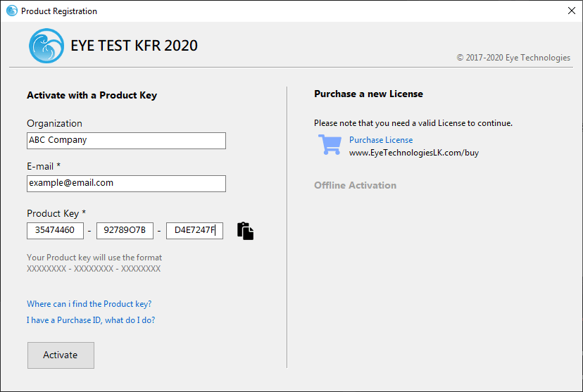
Task: Click the Eye Test KFR logo
Action: (x=46, y=46)
